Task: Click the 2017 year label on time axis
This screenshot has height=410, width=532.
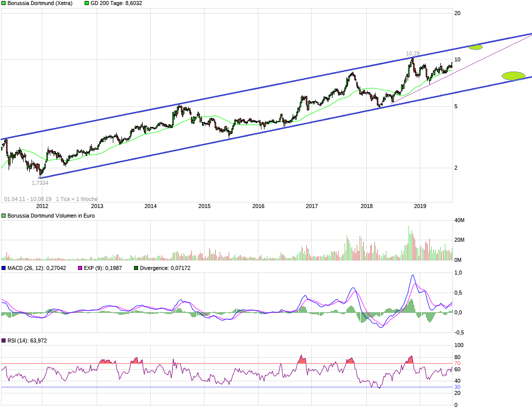Action: click(312, 206)
